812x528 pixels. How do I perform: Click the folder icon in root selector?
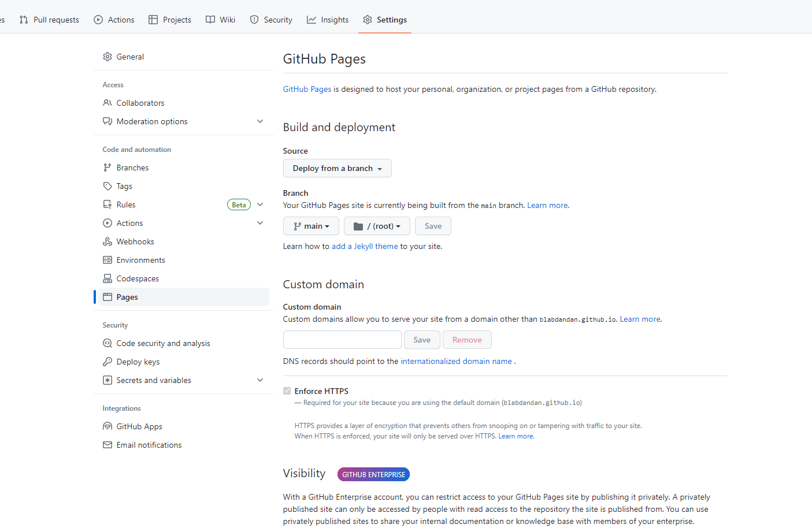(x=358, y=226)
